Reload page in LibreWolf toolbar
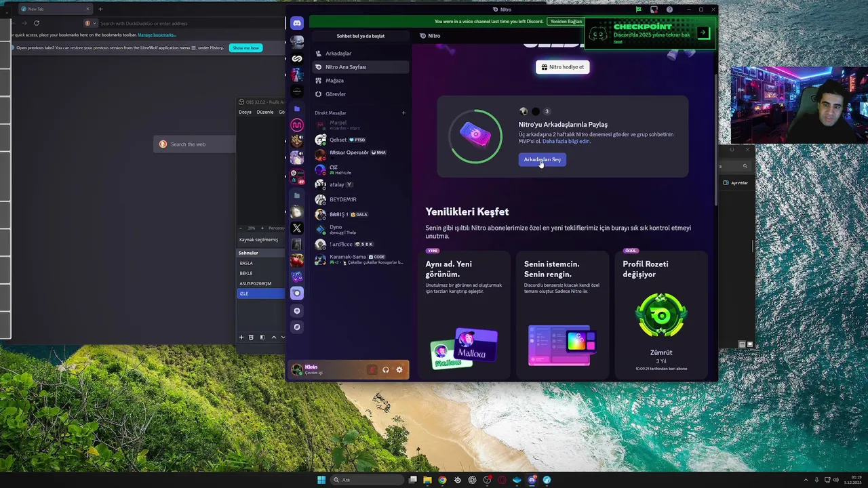The width and height of the screenshot is (868, 488). (x=37, y=23)
